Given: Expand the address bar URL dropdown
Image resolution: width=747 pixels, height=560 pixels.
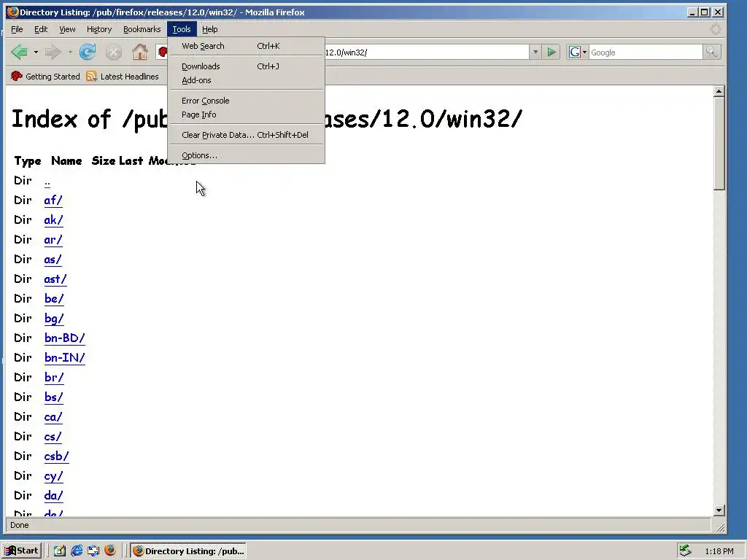Looking at the screenshot, I should point(535,52).
